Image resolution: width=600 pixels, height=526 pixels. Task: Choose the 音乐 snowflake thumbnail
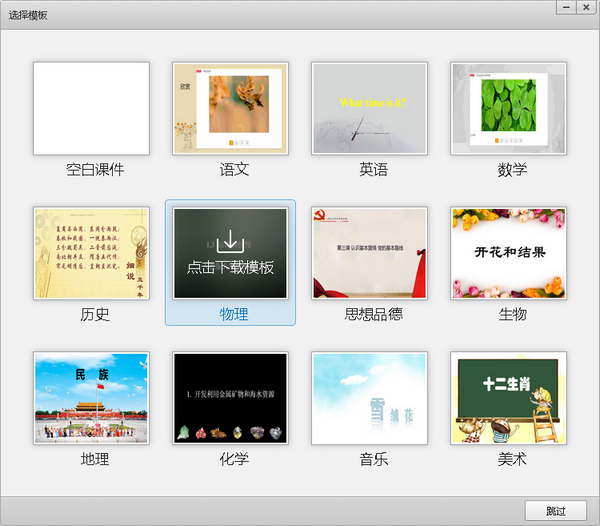coord(369,397)
